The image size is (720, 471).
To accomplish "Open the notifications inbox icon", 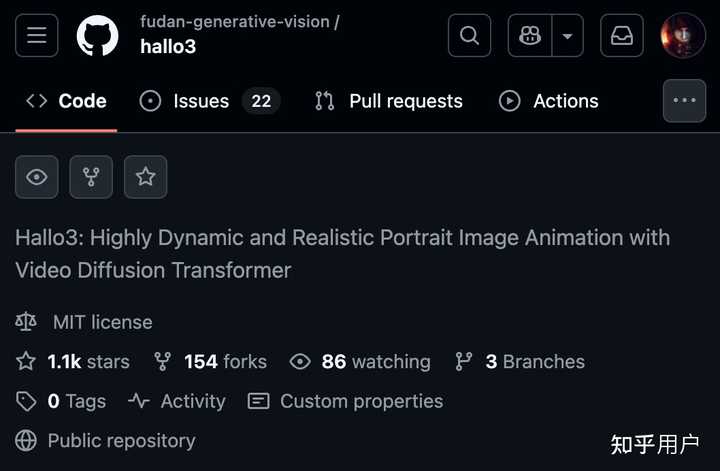I will click(x=621, y=36).
